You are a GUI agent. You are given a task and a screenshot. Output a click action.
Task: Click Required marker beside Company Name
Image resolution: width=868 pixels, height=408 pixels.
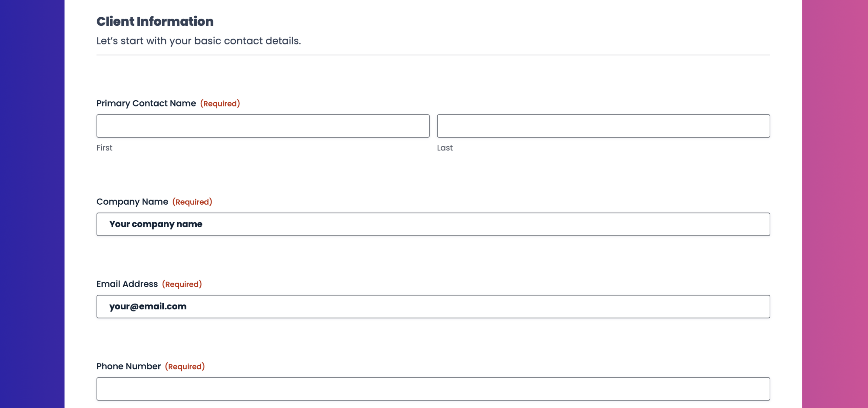point(192,202)
